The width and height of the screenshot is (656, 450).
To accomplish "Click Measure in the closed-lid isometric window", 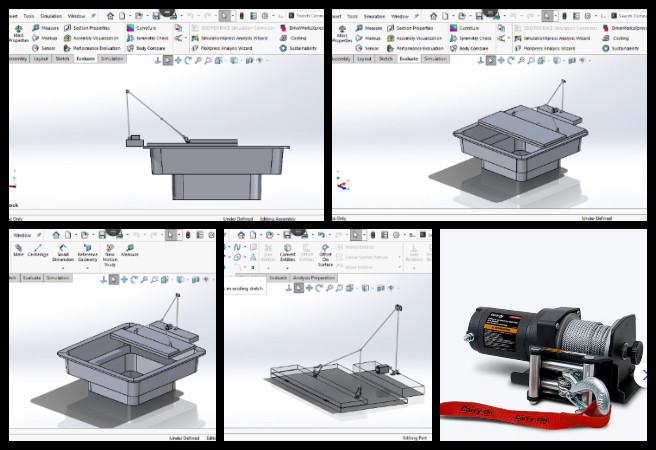I will click(369, 28).
